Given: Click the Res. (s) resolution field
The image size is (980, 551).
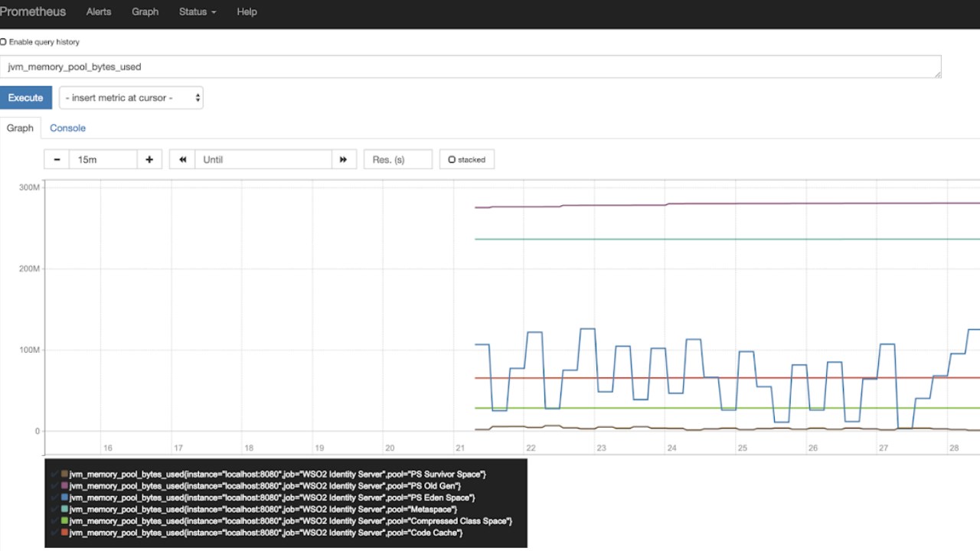Looking at the screenshot, I should point(398,159).
